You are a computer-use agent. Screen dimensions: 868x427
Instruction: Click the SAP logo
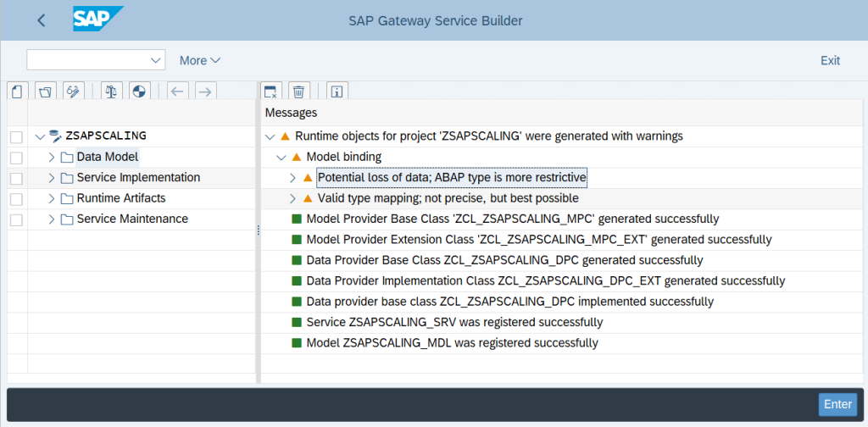click(97, 19)
